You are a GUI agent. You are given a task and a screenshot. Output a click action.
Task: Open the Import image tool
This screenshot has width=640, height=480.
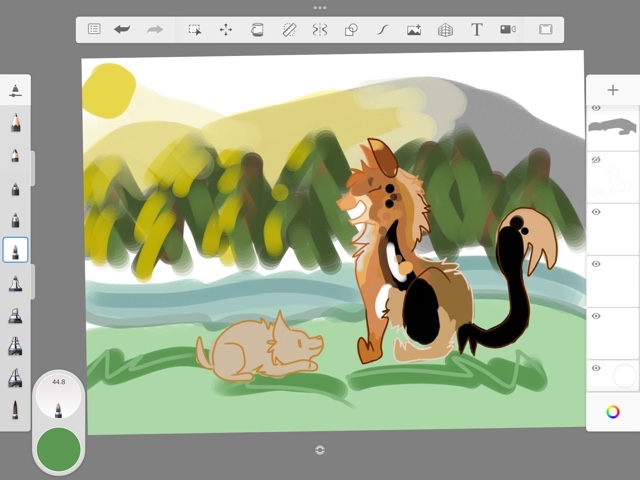tap(414, 30)
